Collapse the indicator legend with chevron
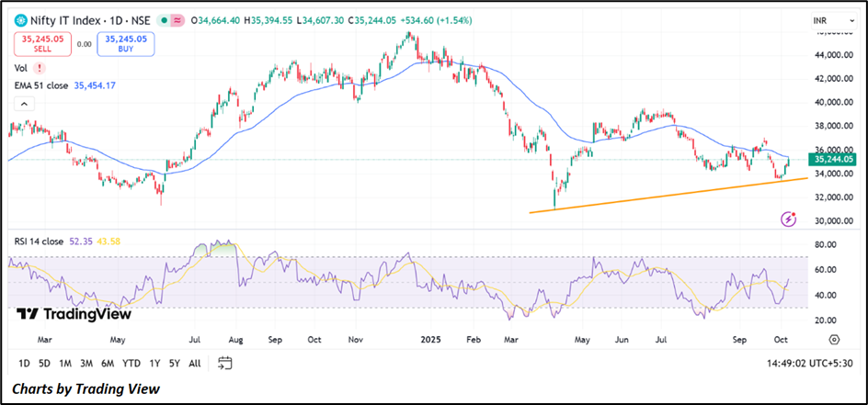This screenshot has width=868, height=405. 20,105
